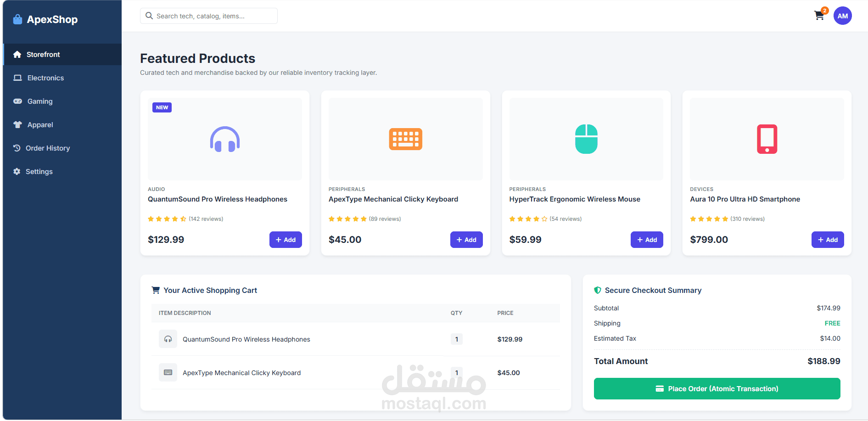868x421 pixels.
Task: Click the FREE shipping value
Action: tap(833, 323)
